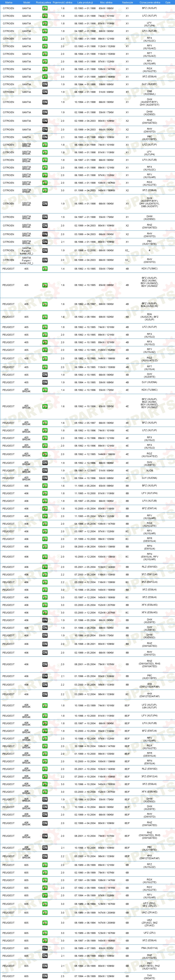
Task: Click petrol icon in Xantia Break 3.0 XFZ row
Action: (45, 191)
